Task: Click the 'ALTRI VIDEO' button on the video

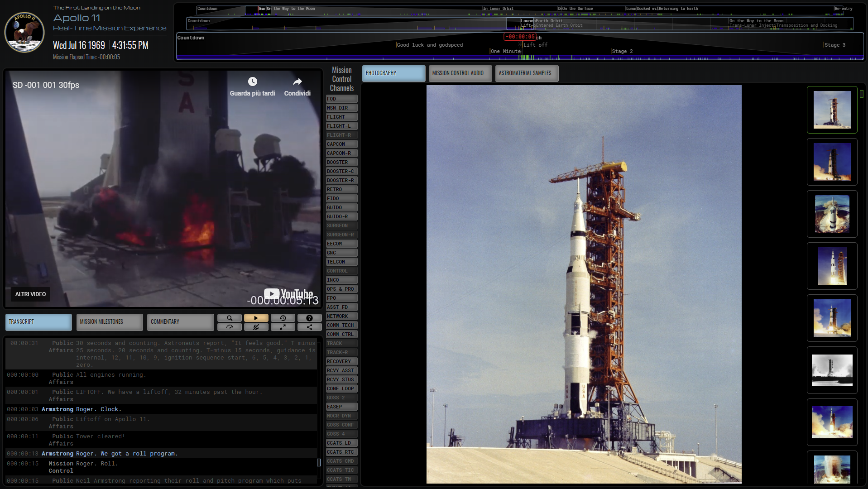Action: tap(30, 294)
